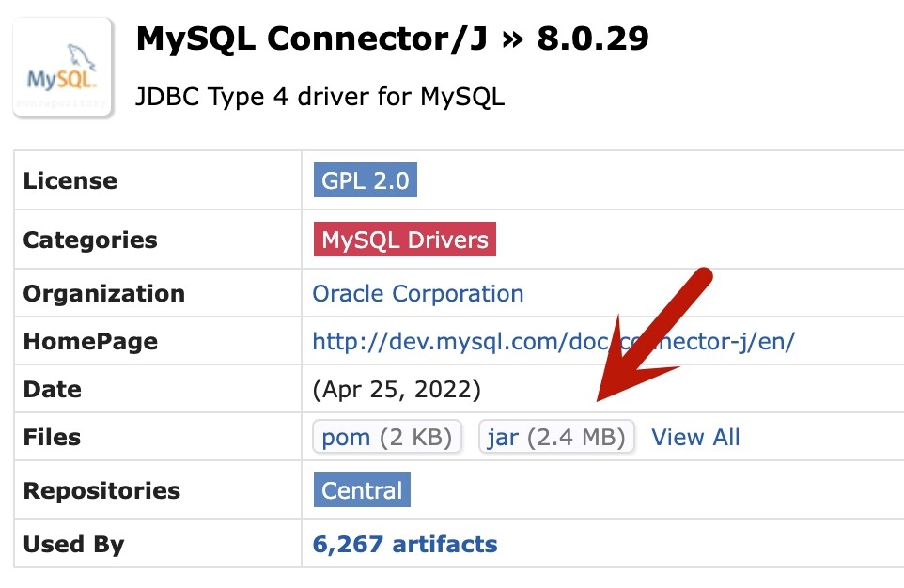Click the MySQL logo thumbnail
Screen dimensions: 904x588
(x=62, y=68)
